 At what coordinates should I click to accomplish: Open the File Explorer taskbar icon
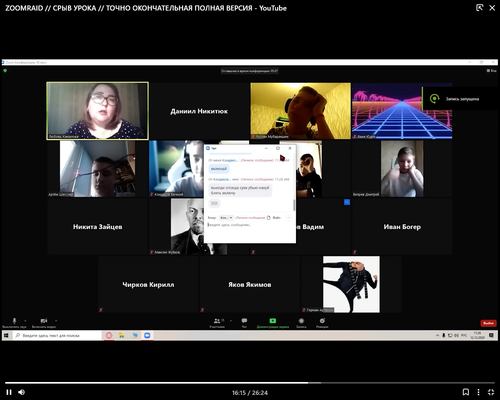point(122,335)
